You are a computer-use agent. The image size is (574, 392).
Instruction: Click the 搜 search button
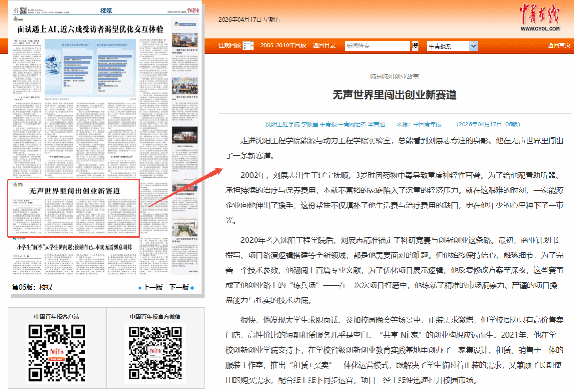tap(415, 46)
